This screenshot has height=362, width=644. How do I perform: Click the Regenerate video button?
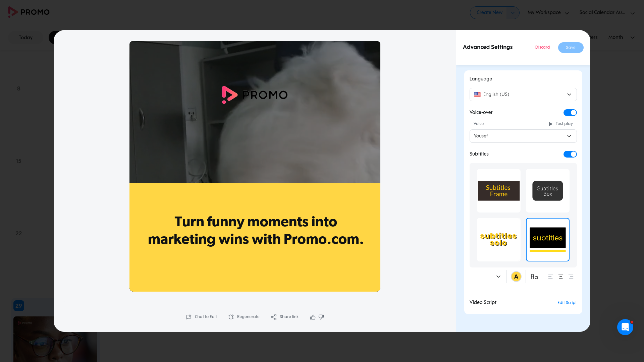(x=244, y=317)
